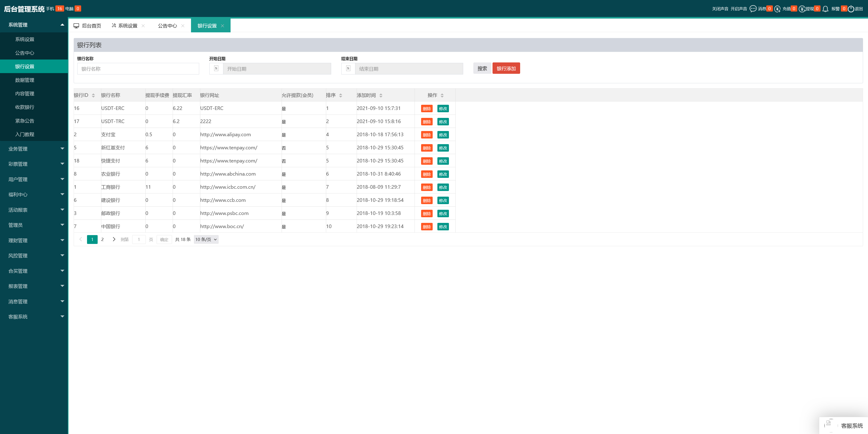Viewport: 868px width, 434px height.
Task: Switch to the 后台首页 tab
Action: click(88, 26)
